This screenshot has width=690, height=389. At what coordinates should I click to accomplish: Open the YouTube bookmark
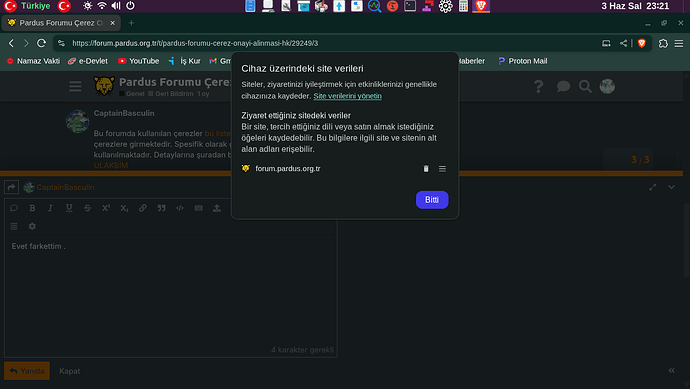tap(139, 61)
